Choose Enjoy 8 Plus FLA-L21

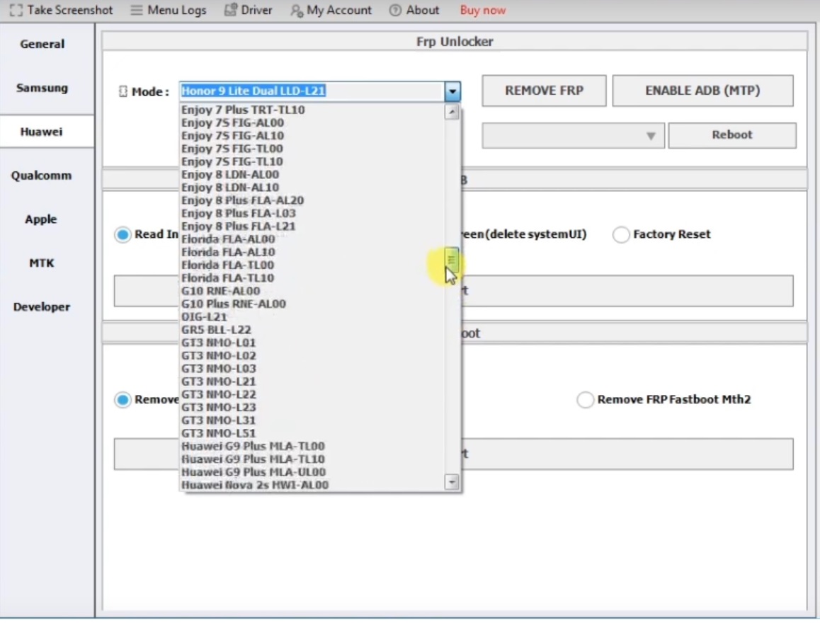(x=312, y=226)
